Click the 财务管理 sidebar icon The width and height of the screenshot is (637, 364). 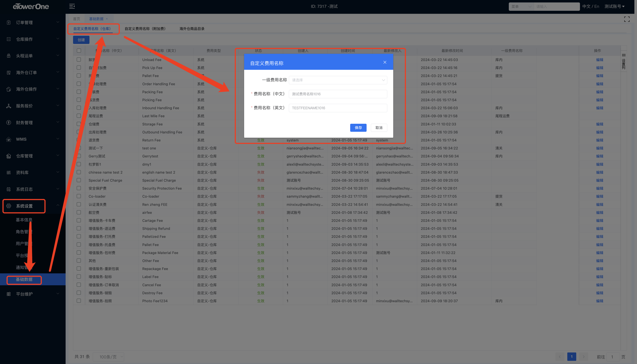(9, 122)
